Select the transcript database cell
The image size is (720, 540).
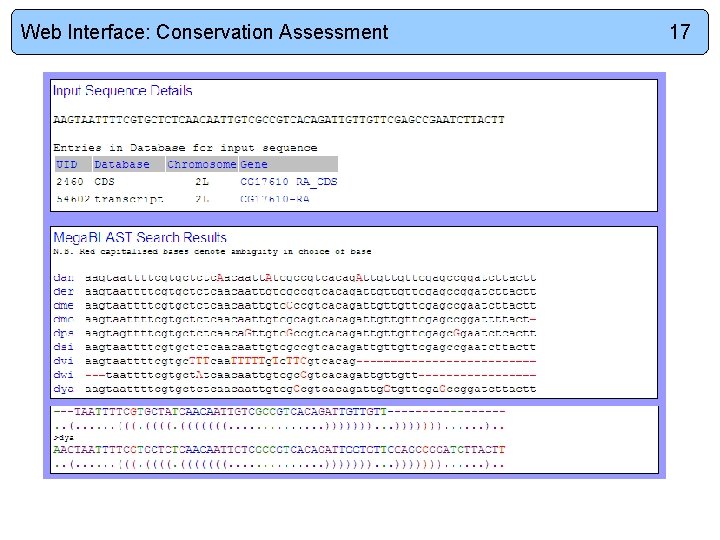click(x=129, y=199)
